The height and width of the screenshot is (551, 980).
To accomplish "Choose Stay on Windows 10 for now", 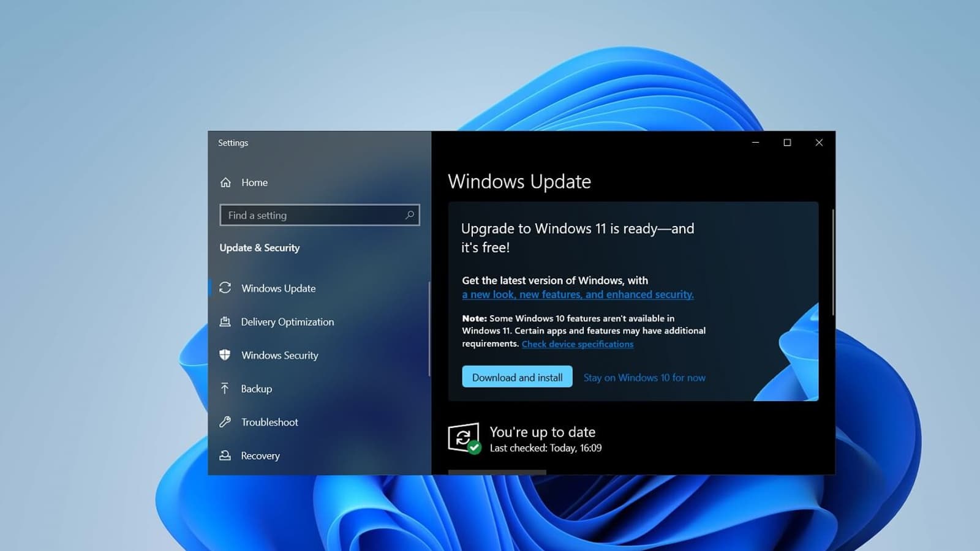I will (644, 378).
